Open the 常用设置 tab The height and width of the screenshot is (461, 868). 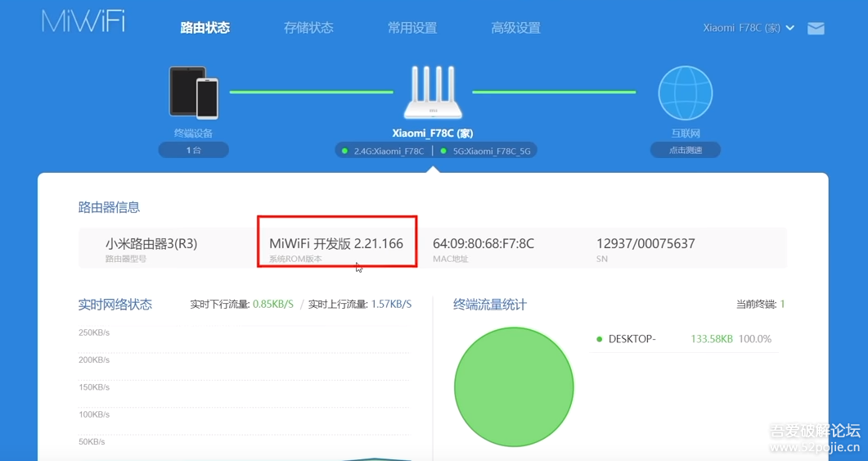tap(412, 28)
